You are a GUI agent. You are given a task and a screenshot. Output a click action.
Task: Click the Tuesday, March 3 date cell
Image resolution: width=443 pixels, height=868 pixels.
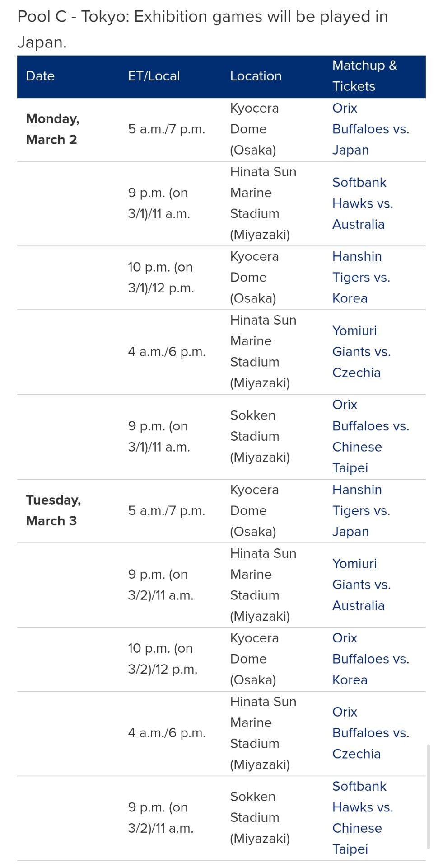pos(53,511)
